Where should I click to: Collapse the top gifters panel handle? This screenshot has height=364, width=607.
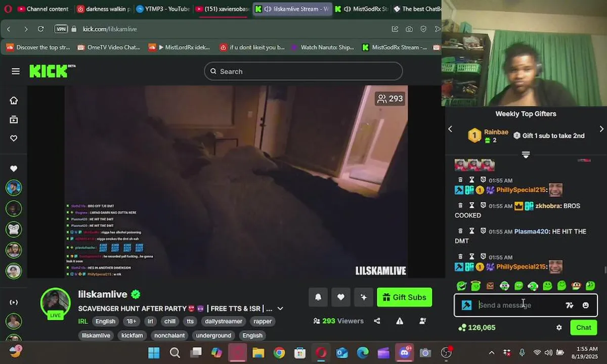pyautogui.click(x=526, y=154)
